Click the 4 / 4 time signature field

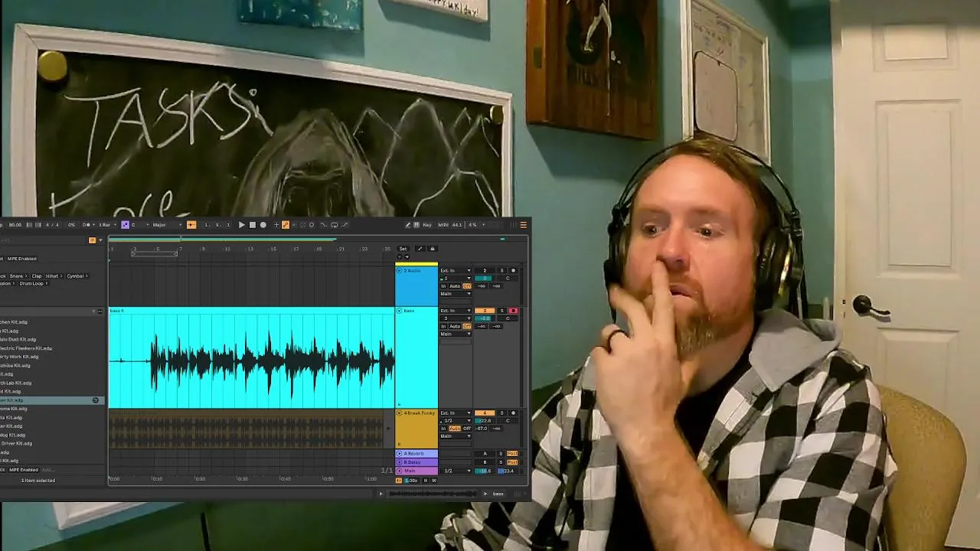pos(52,225)
